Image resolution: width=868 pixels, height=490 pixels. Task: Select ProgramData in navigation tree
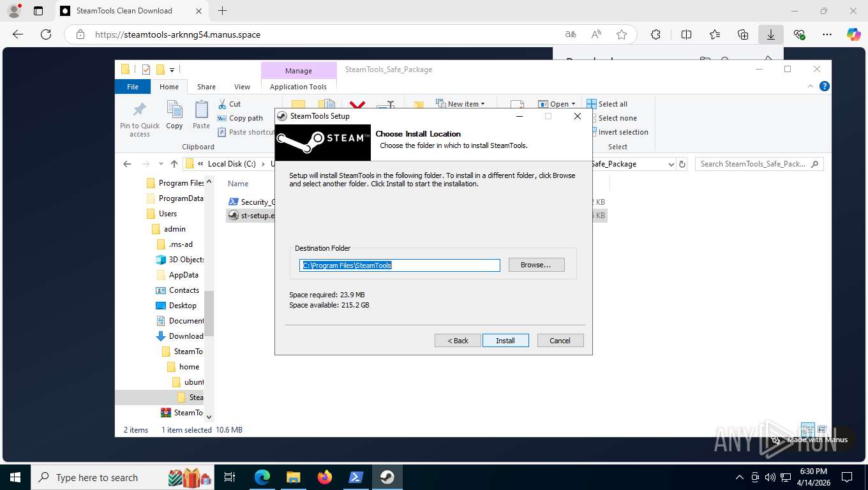click(x=175, y=198)
